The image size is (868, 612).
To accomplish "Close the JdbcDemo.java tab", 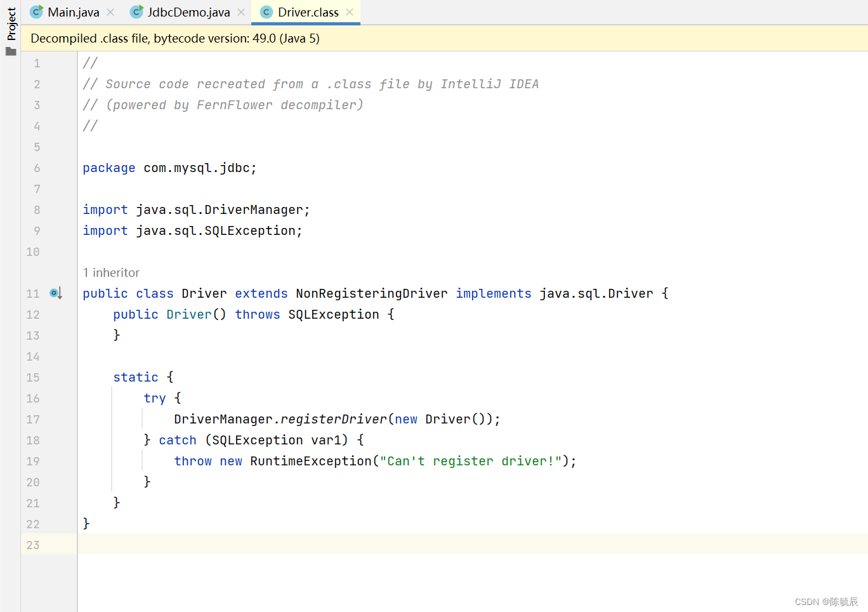I will 241,12.
